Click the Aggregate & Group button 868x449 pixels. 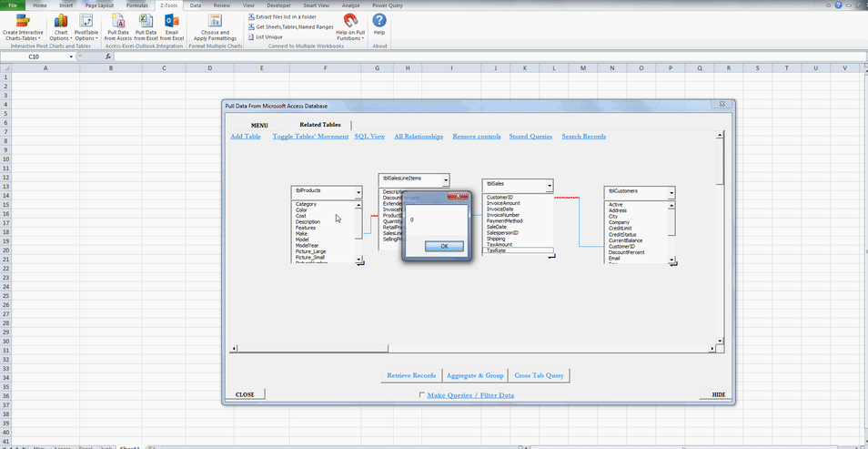pyautogui.click(x=475, y=375)
